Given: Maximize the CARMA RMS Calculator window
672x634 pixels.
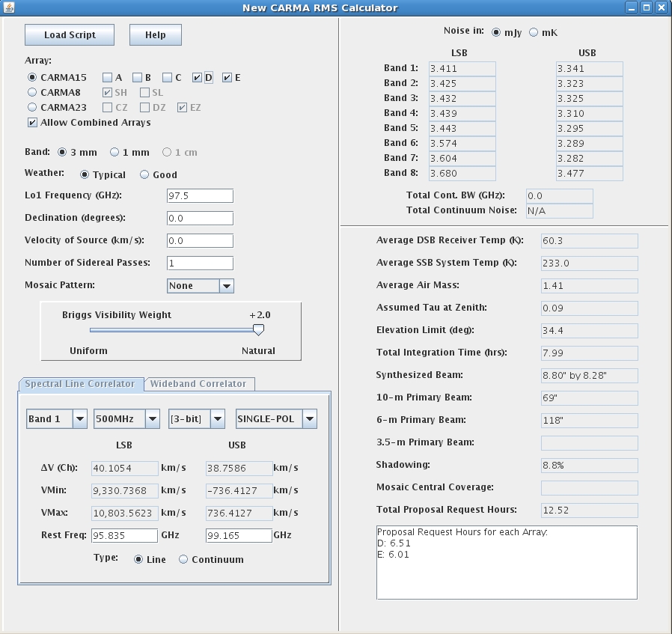Looking at the screenshot, I should tap(647, 7).
